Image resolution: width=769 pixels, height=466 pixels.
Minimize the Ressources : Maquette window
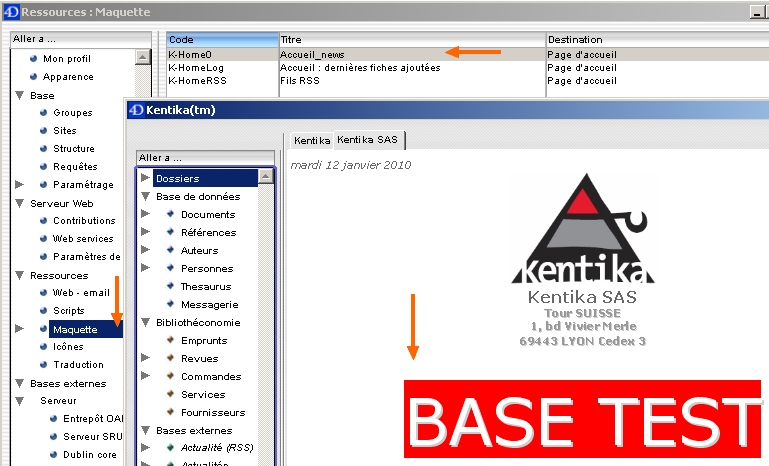pos(757,12)
